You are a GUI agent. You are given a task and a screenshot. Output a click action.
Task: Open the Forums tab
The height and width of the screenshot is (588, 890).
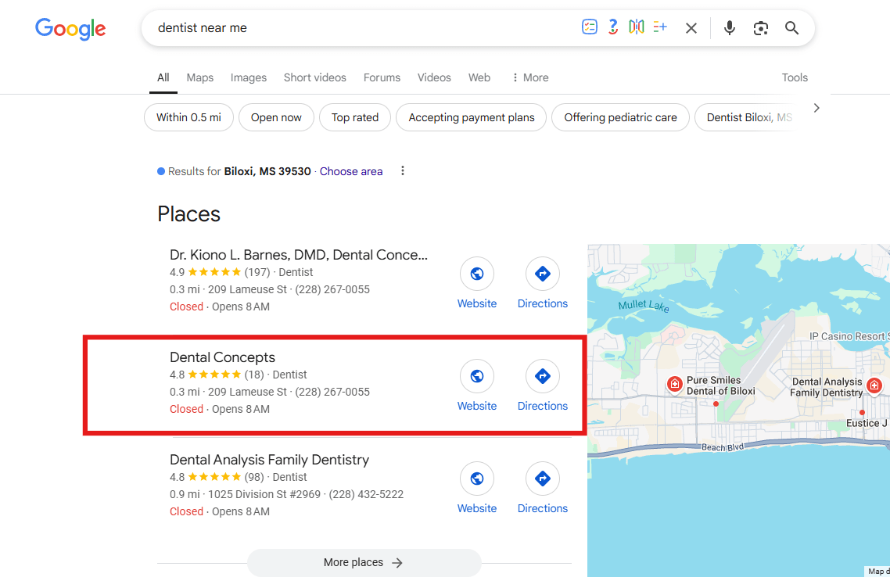tap(382, 77)
